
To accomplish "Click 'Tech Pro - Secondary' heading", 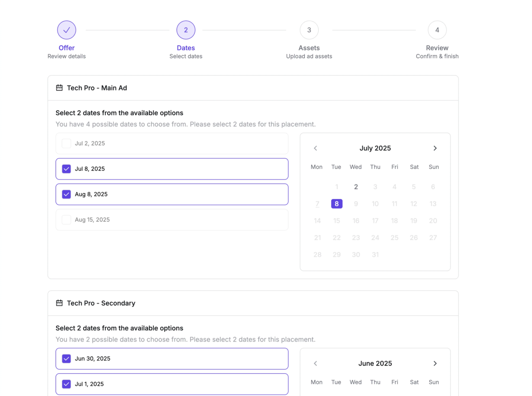I will click(x=101, y=303).
